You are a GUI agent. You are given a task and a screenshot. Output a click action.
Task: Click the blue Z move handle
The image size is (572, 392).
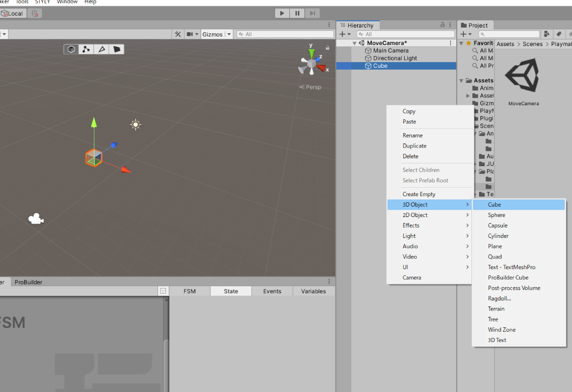(114, 145)
